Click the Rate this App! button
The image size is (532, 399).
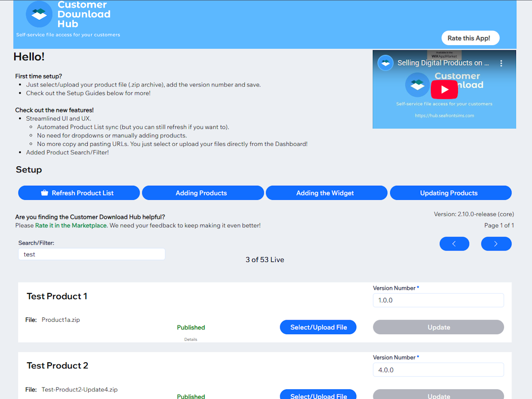point(470,38)
